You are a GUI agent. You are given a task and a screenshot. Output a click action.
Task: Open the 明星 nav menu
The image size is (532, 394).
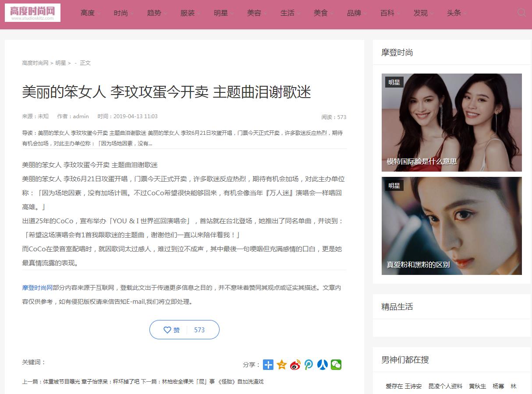[x=221, y=13]
